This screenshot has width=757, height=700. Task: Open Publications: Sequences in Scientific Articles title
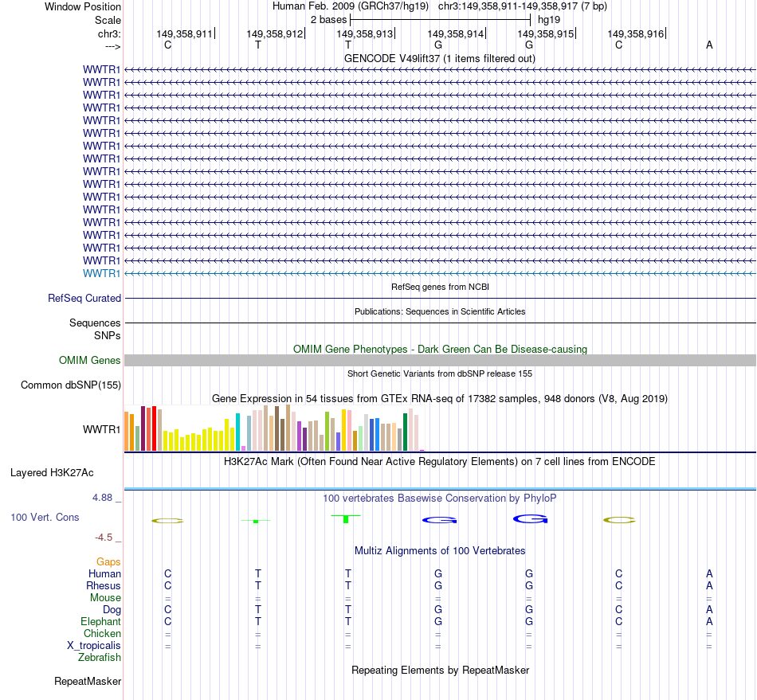tap(440, 311)
